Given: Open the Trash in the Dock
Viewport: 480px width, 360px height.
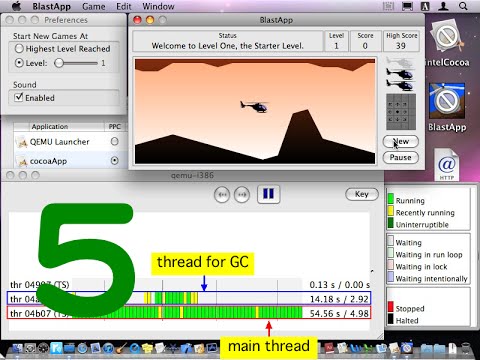Looking at the screenshot, I should 466,348.
